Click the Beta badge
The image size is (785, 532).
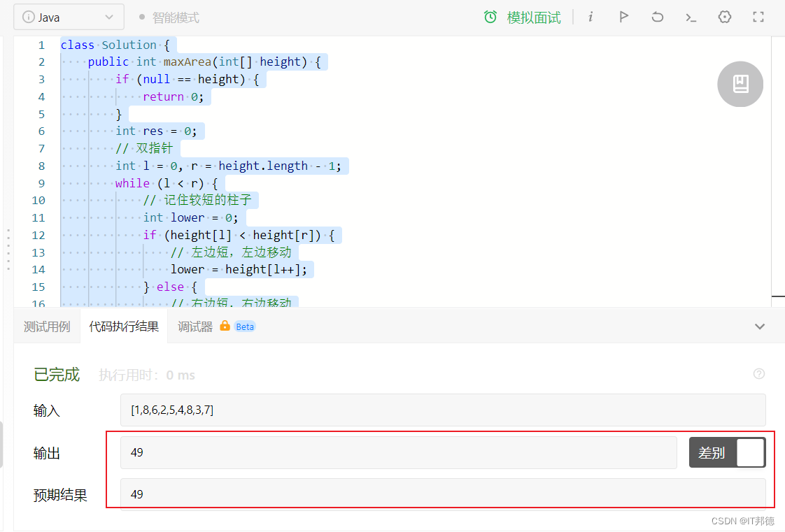(245, 326)
